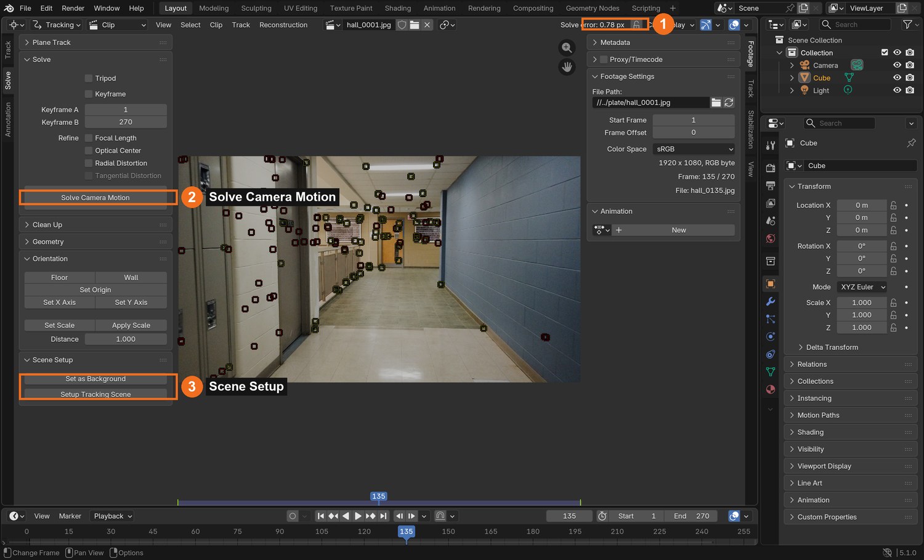Image resolution: width=924 pixels, height=560 pixels.
Task: Click the zoom magnifier in clip viewport
Action: point(567,48)
